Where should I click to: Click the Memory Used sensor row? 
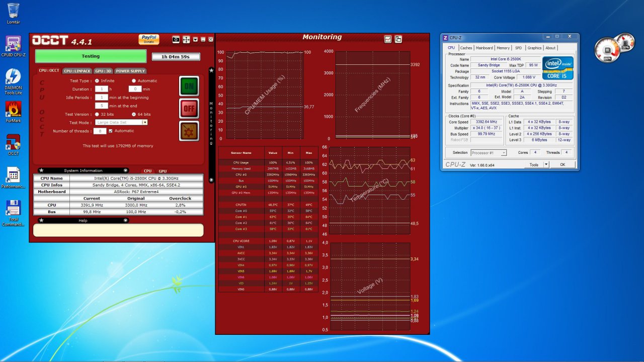pos(268,168)
